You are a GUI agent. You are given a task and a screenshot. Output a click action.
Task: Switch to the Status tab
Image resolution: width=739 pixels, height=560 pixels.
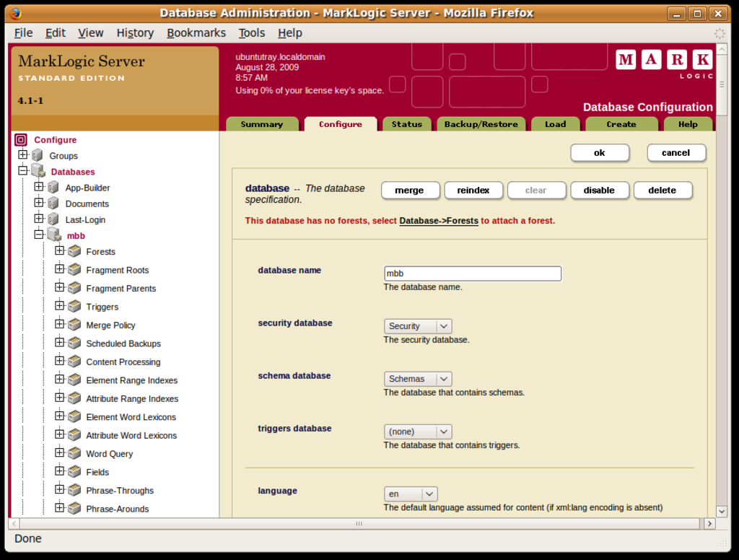coord(407,124)
